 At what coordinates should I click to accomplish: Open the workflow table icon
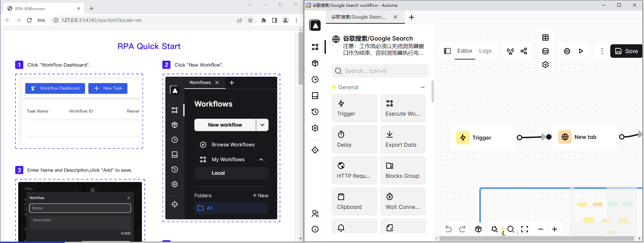tap(545, 38)
